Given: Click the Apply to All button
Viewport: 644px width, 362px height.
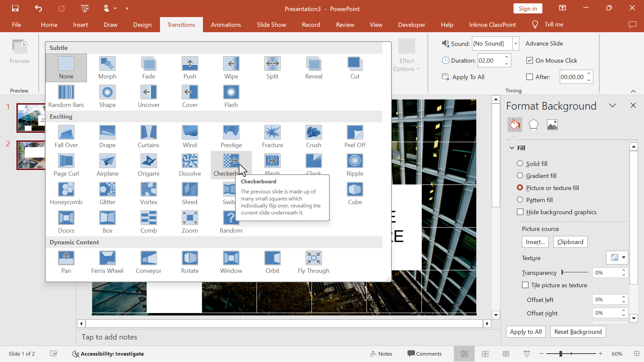Looking at the screenshot, I should pyautogui.click(x=526, y=331).
